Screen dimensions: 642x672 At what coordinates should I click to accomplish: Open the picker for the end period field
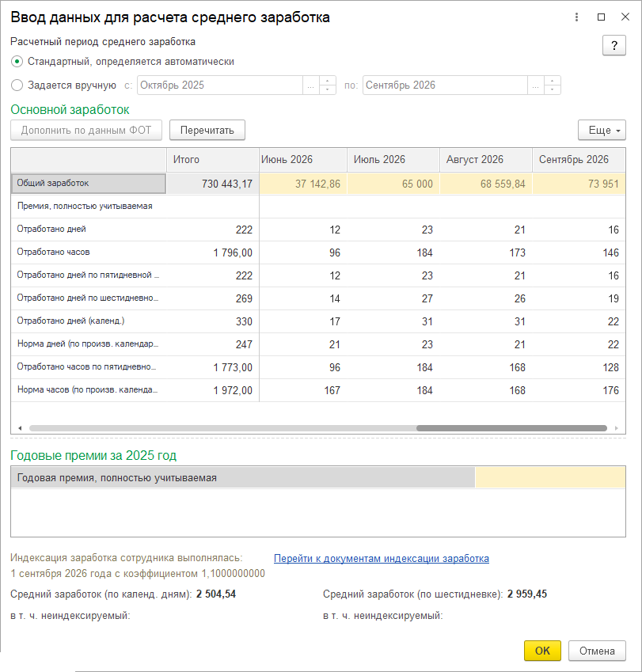point(535,85)
